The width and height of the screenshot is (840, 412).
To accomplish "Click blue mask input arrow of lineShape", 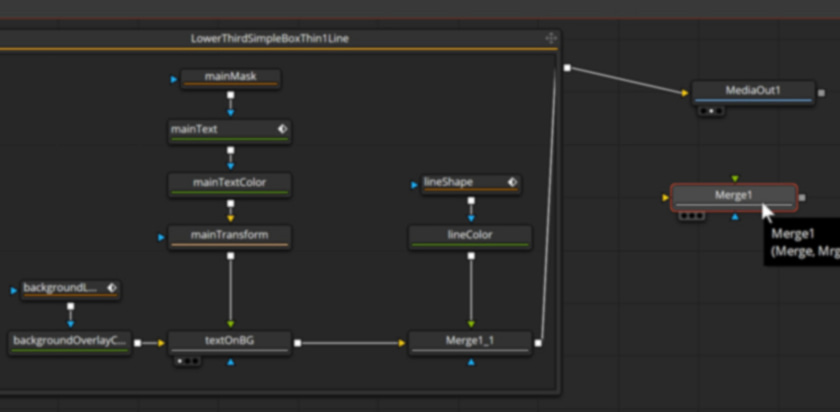I will (414, 185).
